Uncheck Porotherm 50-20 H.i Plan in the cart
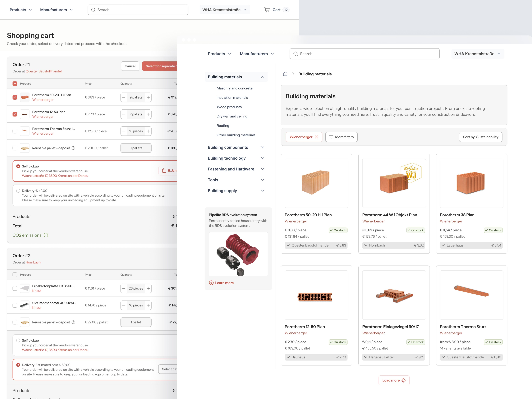This screenshot has height=399, width=532. pyautogui.click(x=15, y=97)
